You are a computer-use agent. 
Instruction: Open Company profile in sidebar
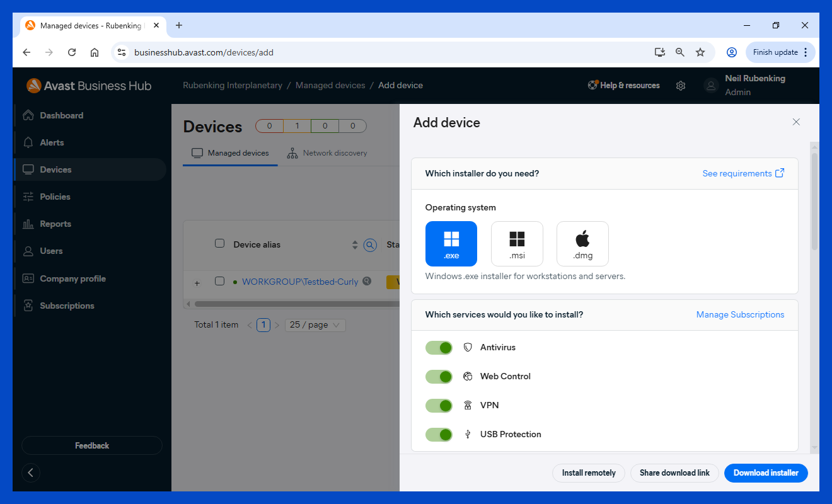coord(90,278)
